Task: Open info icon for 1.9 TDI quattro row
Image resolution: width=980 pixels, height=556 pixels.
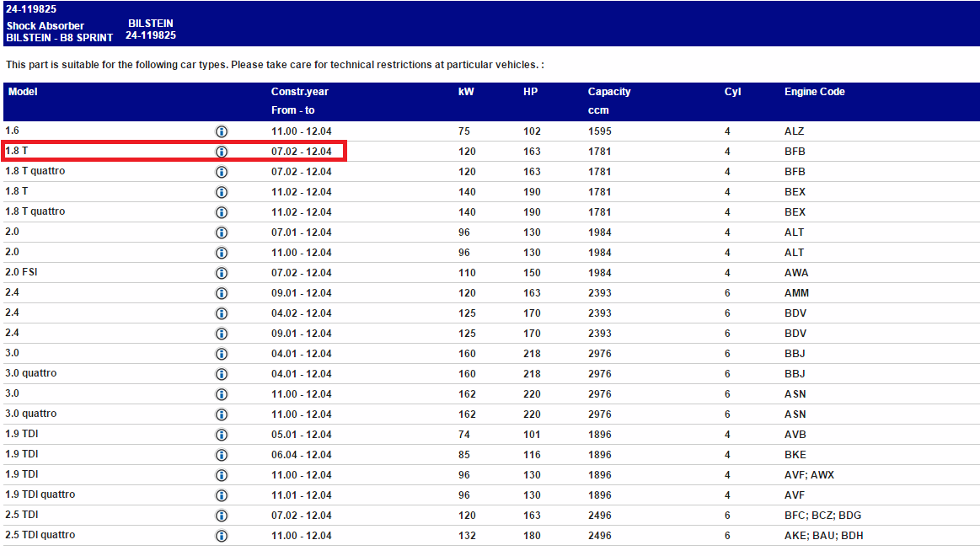Action: click(222, 495)
